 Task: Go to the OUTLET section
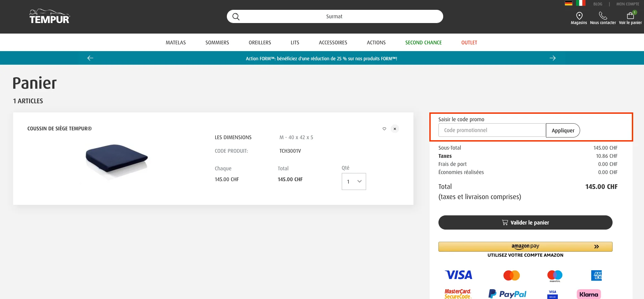(469, 43)
